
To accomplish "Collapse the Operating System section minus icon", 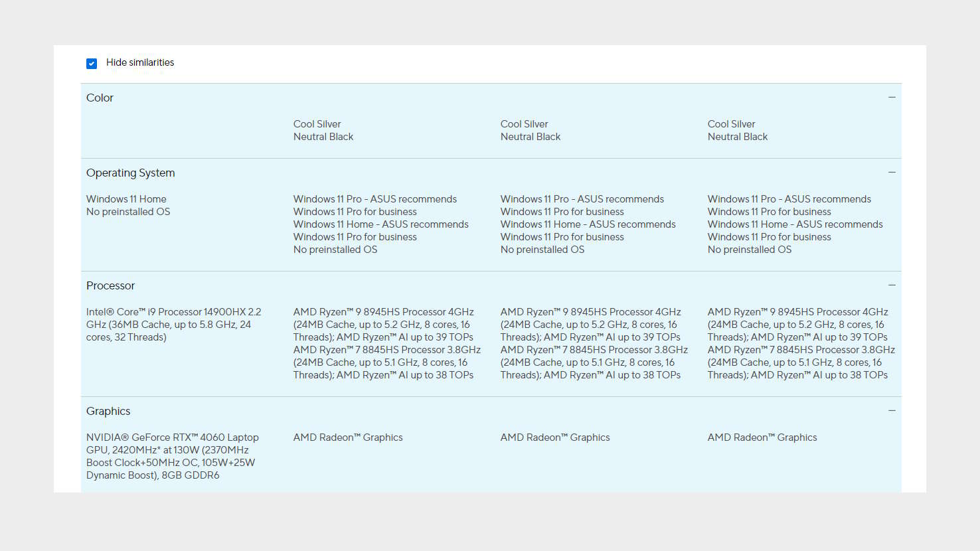I will click(x=892, y=173).
